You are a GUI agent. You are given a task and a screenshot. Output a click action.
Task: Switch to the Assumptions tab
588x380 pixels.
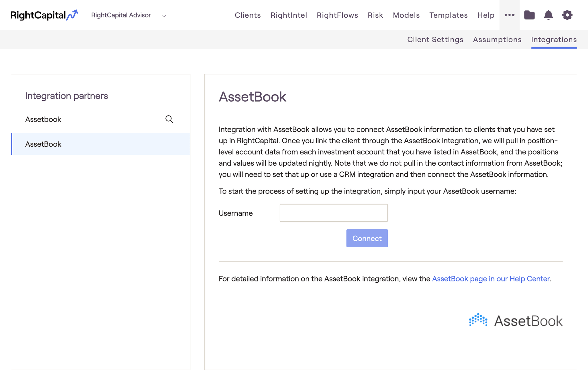click(x=497, y=40)
